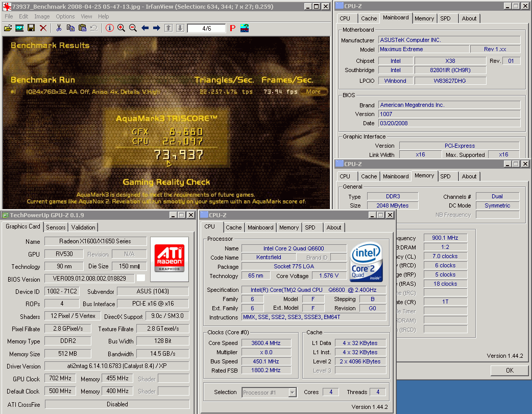
Task: Open Memory tab in the Processor CPU-Z window
Action: pyautogui.click(x=289, y=227)
